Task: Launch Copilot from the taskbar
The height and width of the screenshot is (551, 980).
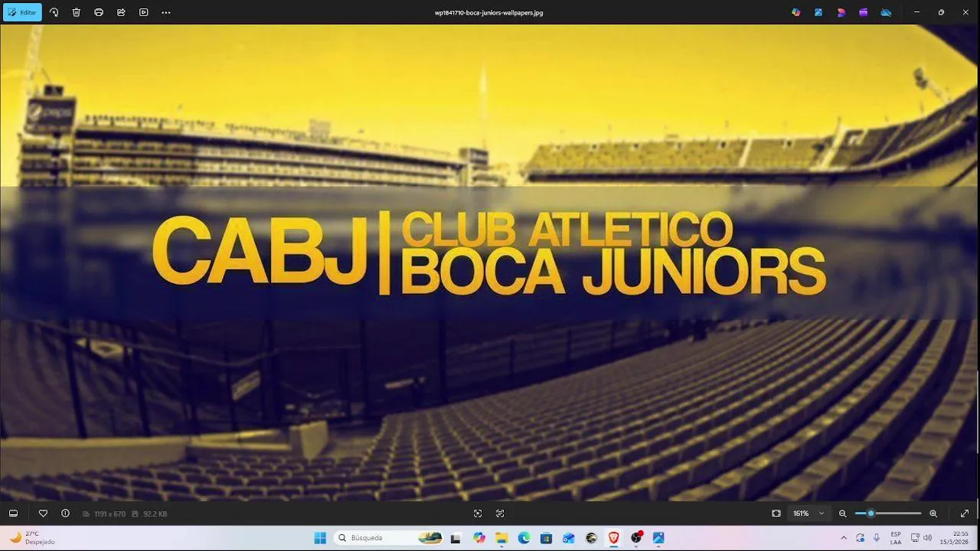Action: pos(479,538)
